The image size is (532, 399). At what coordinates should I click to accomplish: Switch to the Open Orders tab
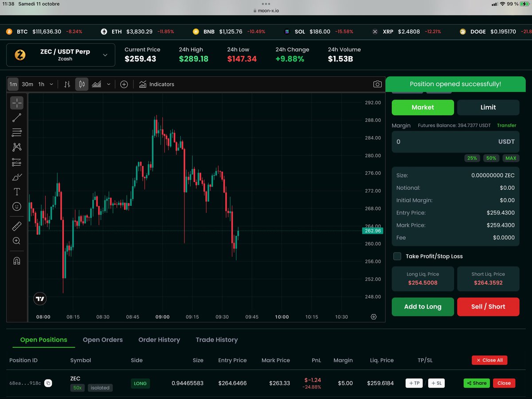[x=103, y=340]
